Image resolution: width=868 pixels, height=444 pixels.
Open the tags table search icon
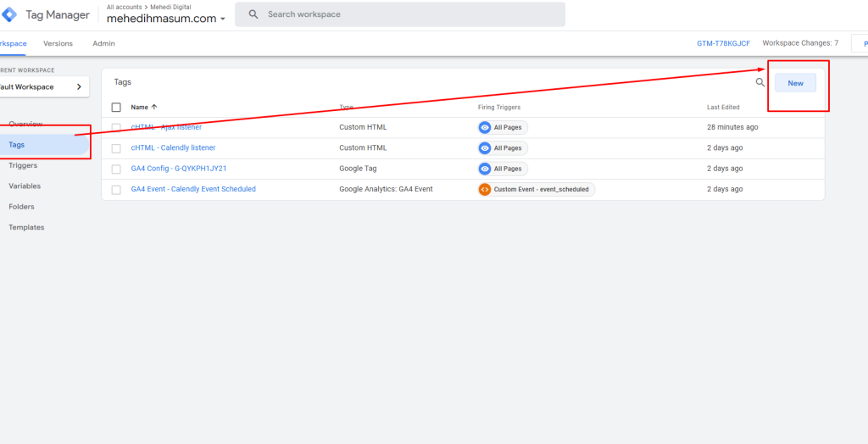point(760,82)
